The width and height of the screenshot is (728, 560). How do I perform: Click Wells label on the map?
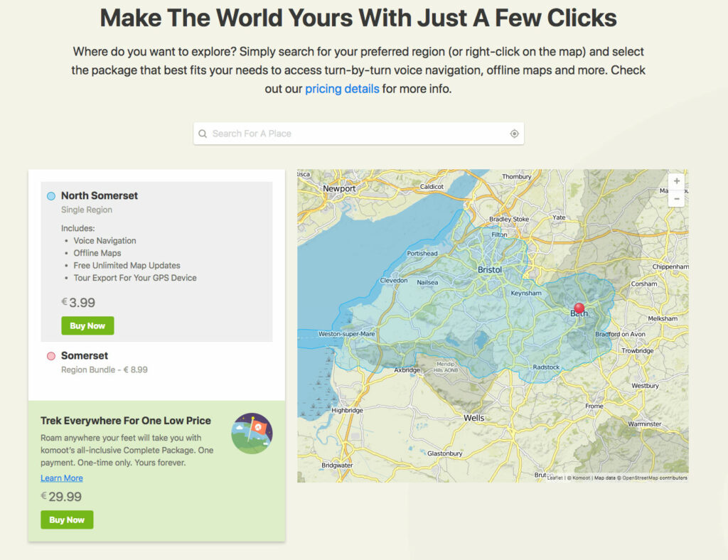pyautogui.click(x=473, y=418)
